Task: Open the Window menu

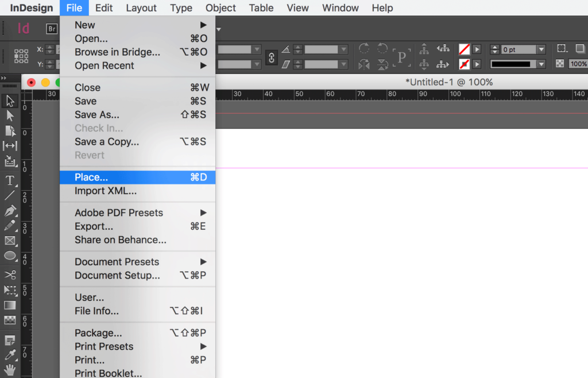Action: click(340, 7)
